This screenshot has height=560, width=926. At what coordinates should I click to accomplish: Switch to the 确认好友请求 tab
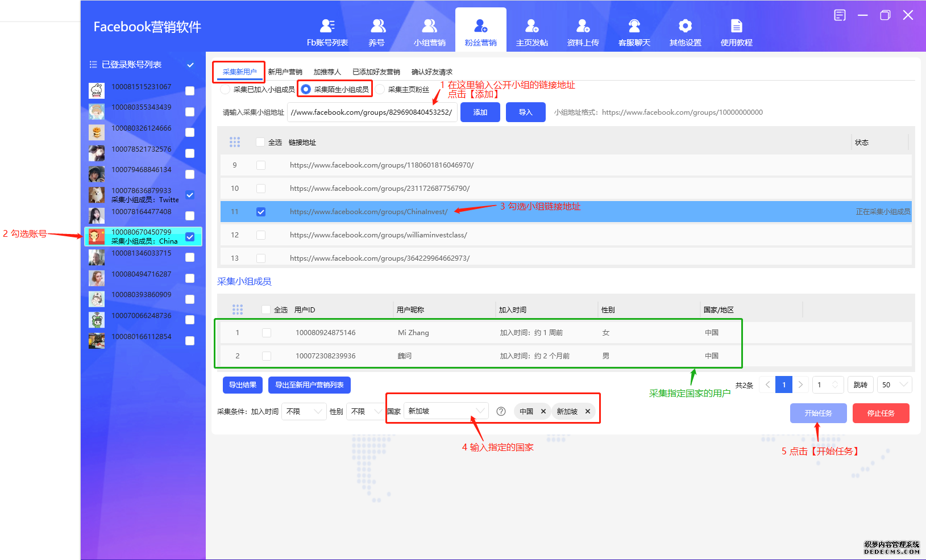click(x=431, y=72)
